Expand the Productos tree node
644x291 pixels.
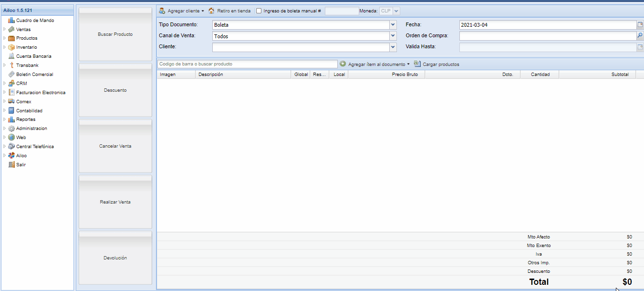point(5,38)
